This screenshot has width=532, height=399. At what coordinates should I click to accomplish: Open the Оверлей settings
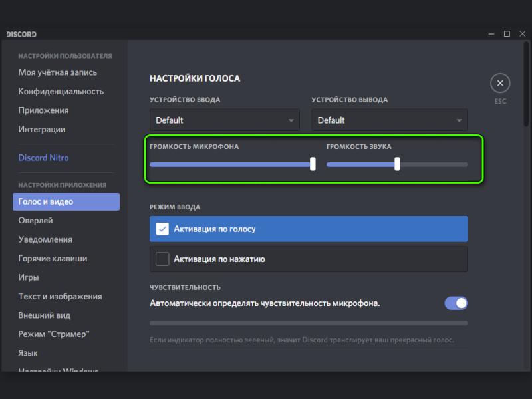click(x=36, y=221)
